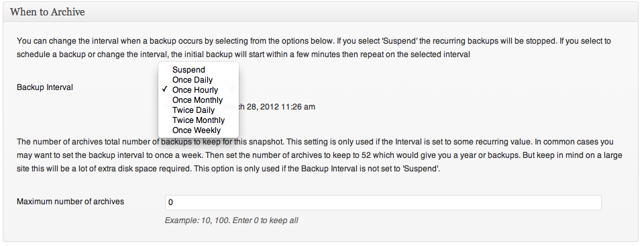This screenshot has width=644, height=246.
Task: Click the select arrows behind the open list
Action: 233,87
